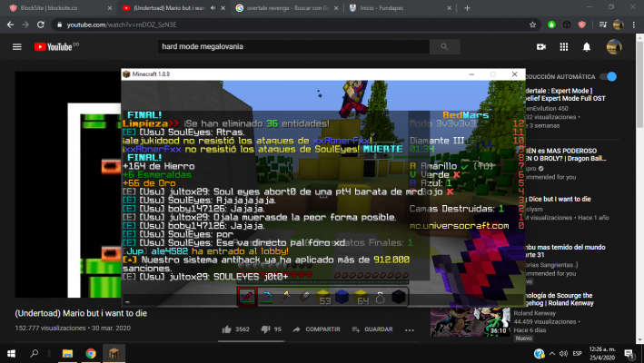The width and height of the screenshot is (644, 363).
Task: Select the pickaxe in Minecraft hotbar
Action: pyautogui.click(x=266, y=297)
